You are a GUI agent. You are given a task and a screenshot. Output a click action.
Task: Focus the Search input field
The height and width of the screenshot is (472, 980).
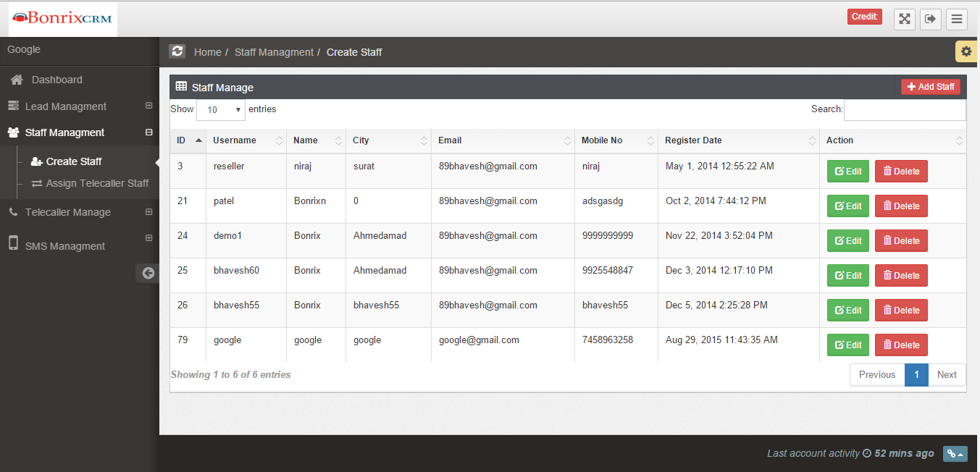(x=905, y=110)
